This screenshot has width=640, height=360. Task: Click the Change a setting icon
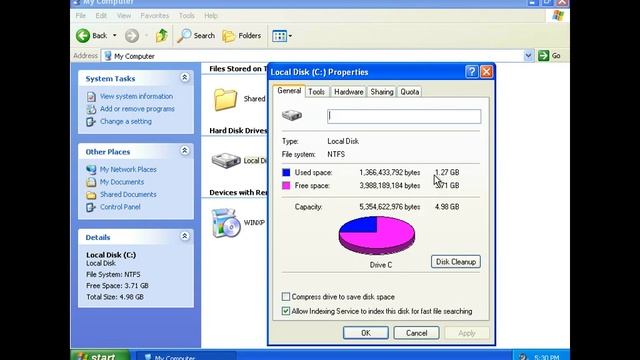91,122
